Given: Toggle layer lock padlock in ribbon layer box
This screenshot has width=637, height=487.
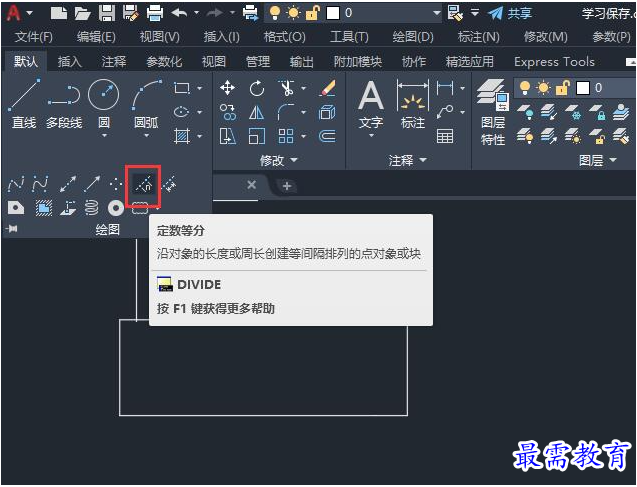Looking at the screenshot, I should point(563,88).
